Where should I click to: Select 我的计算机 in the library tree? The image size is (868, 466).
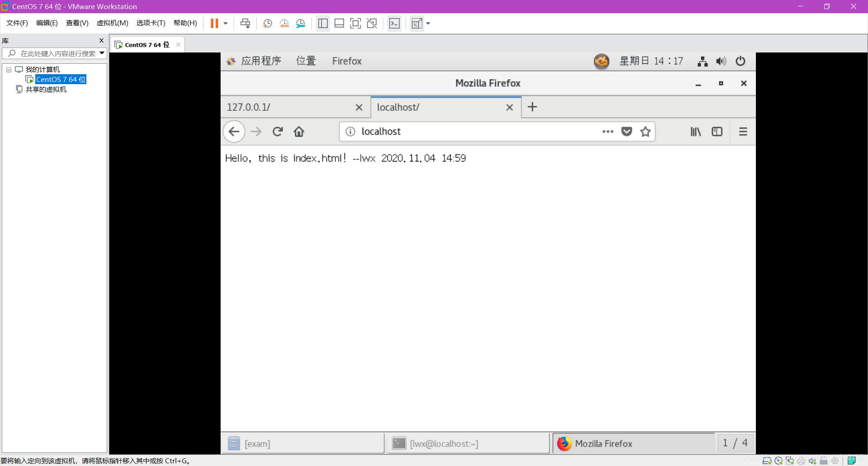(42, 70)
